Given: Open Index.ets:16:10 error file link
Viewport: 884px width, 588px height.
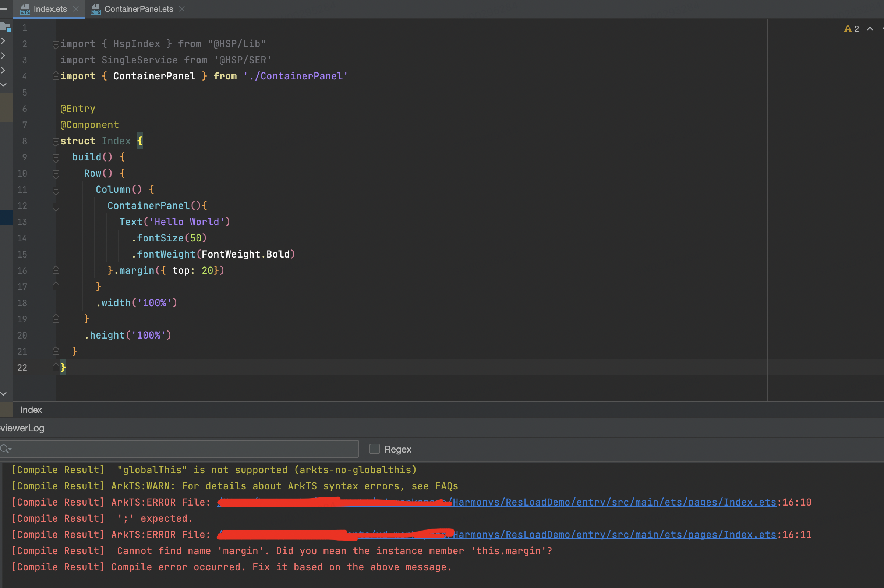Looking at the screenshot, I should [x=496, y=502].
